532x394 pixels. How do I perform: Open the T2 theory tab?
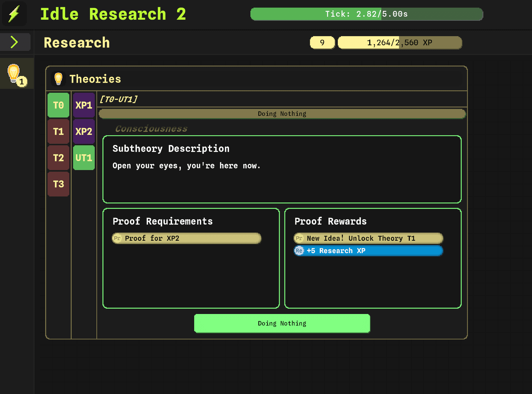click(x=59, y=158)
